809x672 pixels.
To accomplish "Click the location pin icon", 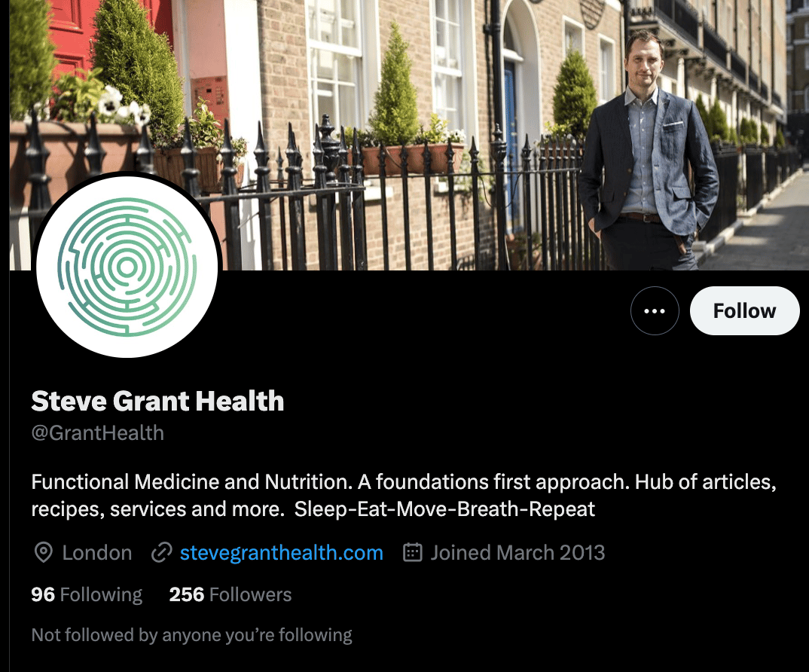I will click(x=44, y=553).
